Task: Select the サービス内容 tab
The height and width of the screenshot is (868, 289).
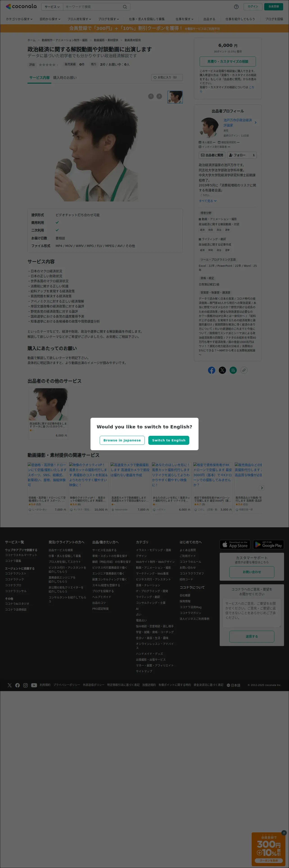Action: coord(39,78)
